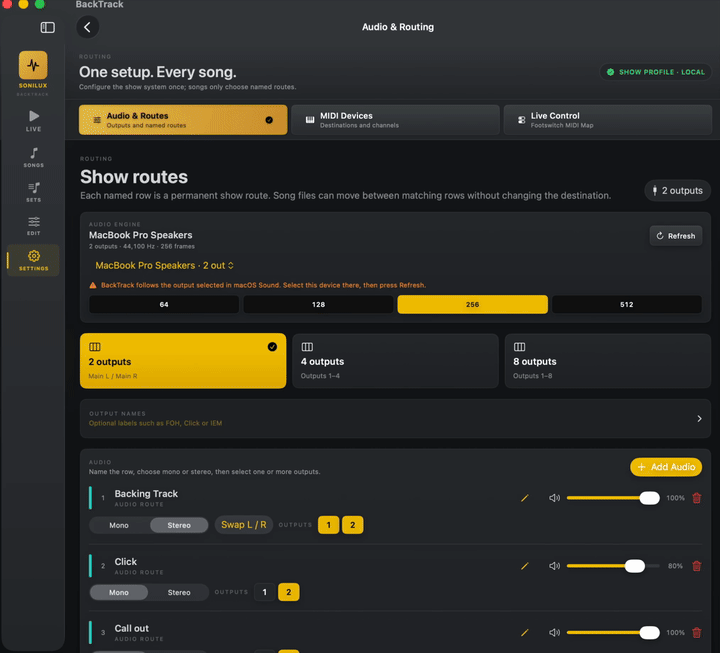This screenshot has width=720, height=653.
Task: Select the 4 outputs layout card
Action: pyautogui.click(x=395, y=361)
